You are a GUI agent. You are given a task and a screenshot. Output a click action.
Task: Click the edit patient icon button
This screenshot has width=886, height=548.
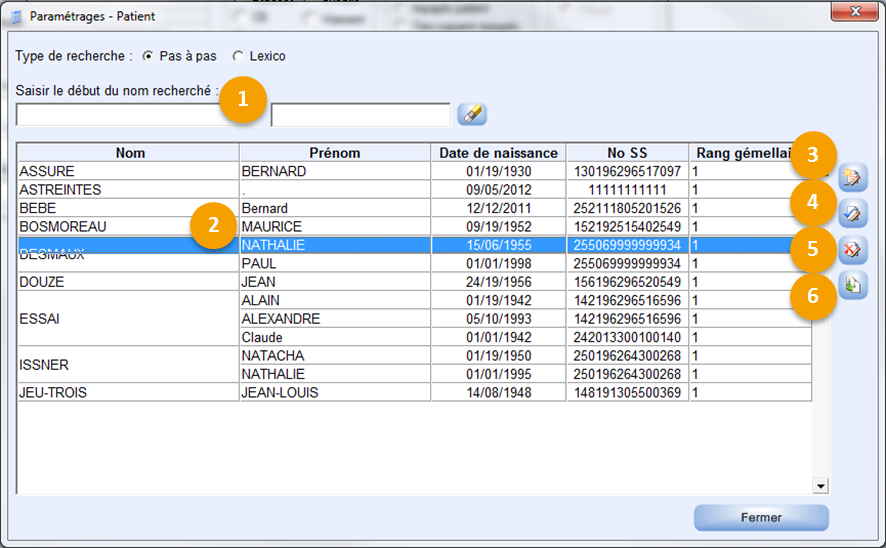(x=853, y=213)
